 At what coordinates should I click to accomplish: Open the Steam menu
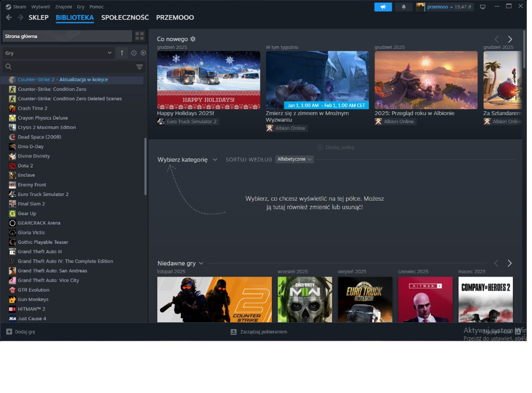(20, 7)
